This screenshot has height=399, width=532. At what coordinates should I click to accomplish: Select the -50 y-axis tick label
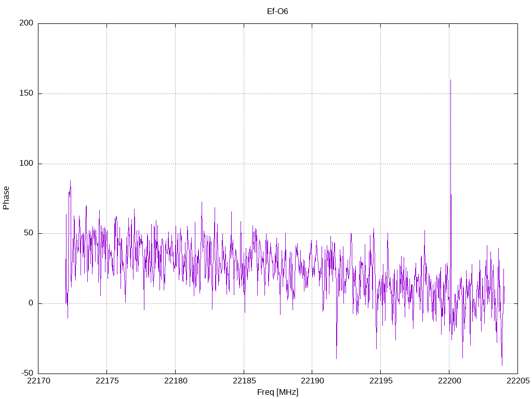pos(27,373)
